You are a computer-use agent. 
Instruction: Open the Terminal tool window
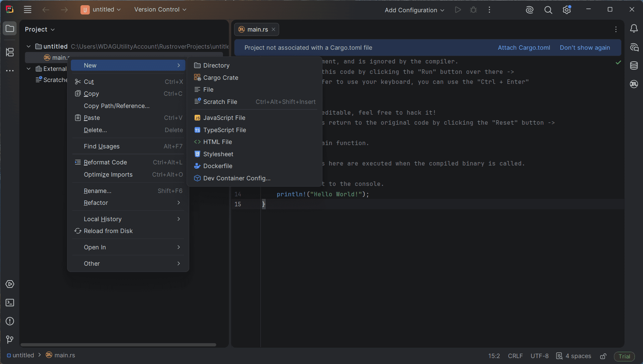pyautogui.click(x=10, y=303)
